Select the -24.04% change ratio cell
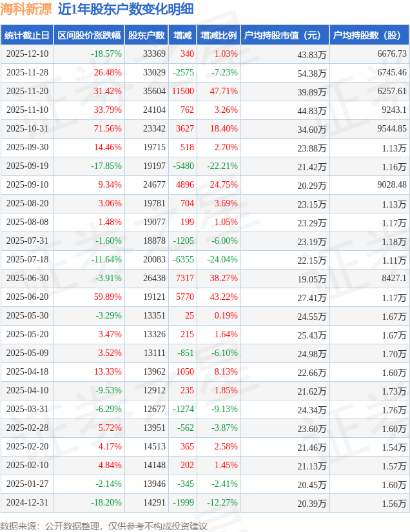The image size is (410, 532). 222,260
